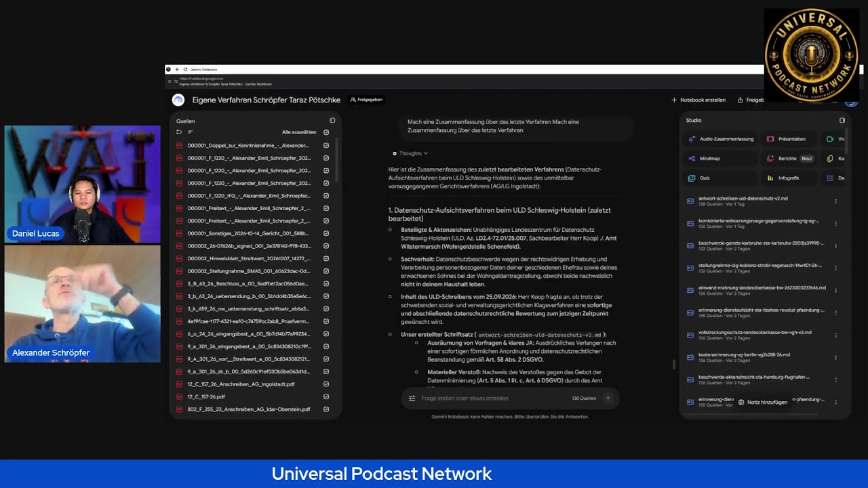Screen dimensions: 868x488
Task: Open source 9_A_301_26_vorl__Streitwert
Action: (248, 359)
